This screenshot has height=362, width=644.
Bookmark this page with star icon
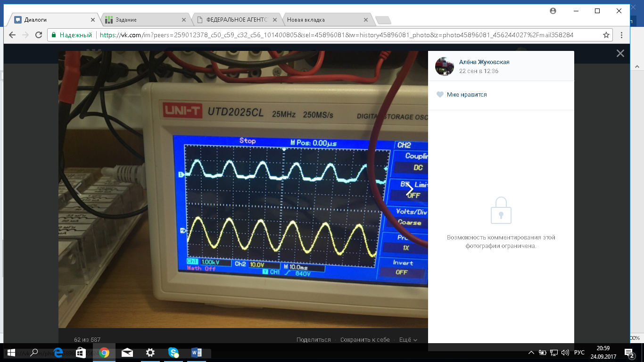point(606,35)
